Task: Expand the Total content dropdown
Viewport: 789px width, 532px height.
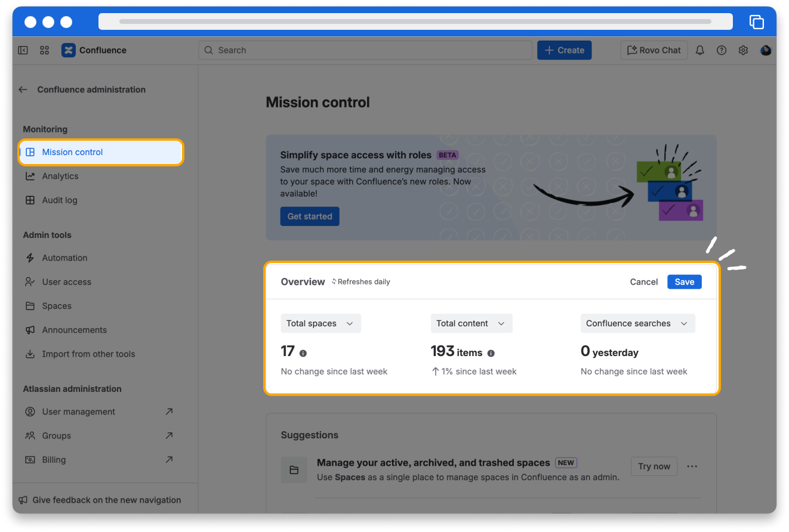Action: pos(471,323)
